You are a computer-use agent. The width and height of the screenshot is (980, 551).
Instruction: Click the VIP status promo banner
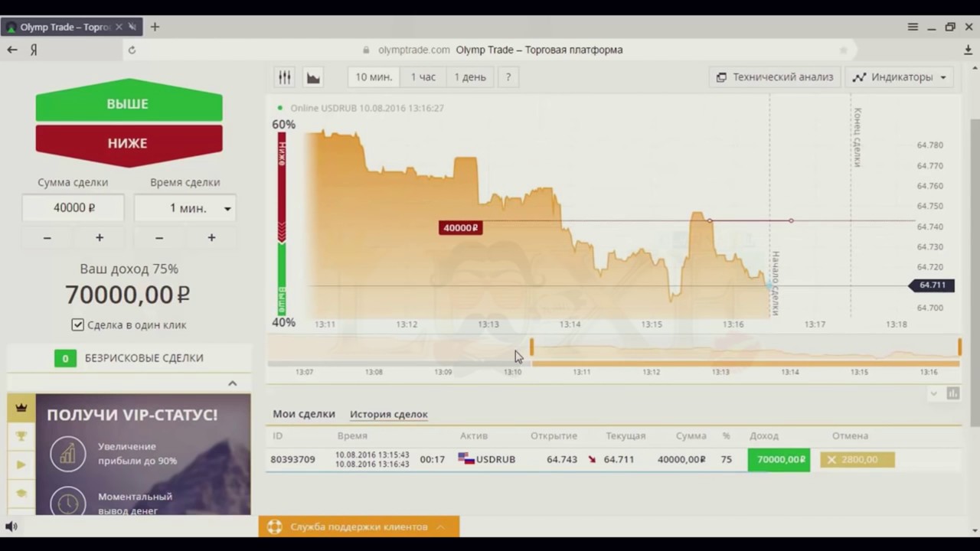tap(142, 455)
